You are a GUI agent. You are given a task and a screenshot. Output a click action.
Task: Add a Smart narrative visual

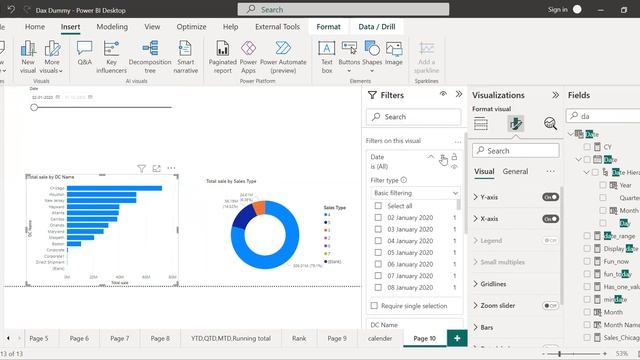click(x=185, y=57)
